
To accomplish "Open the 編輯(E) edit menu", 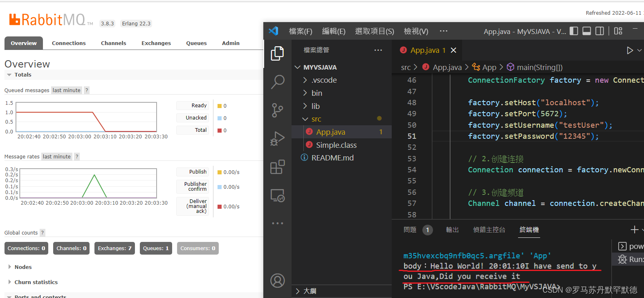I will [x=334, y=31].
